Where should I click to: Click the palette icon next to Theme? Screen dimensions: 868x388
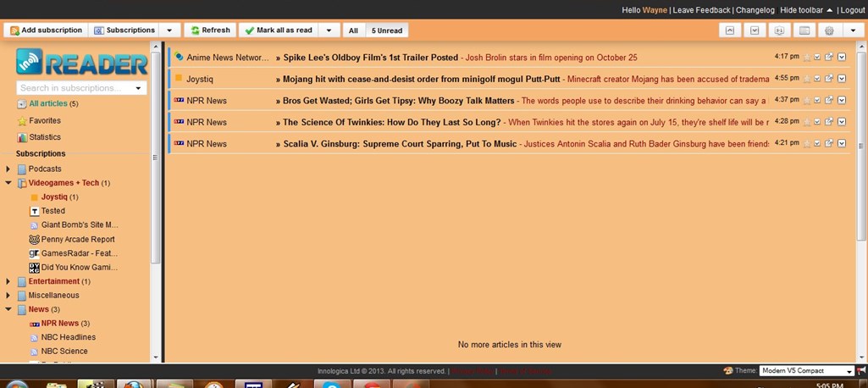click(x=727, y=370)
